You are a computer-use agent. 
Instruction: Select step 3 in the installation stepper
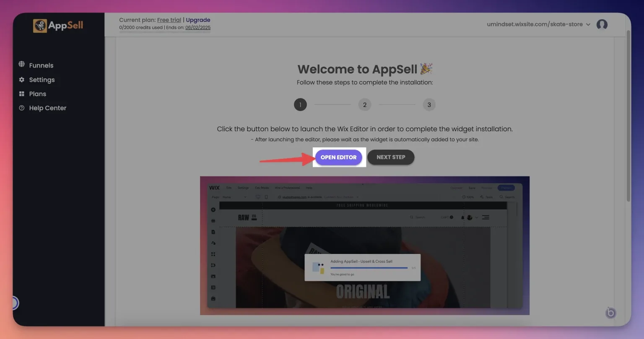pos(429,105)
